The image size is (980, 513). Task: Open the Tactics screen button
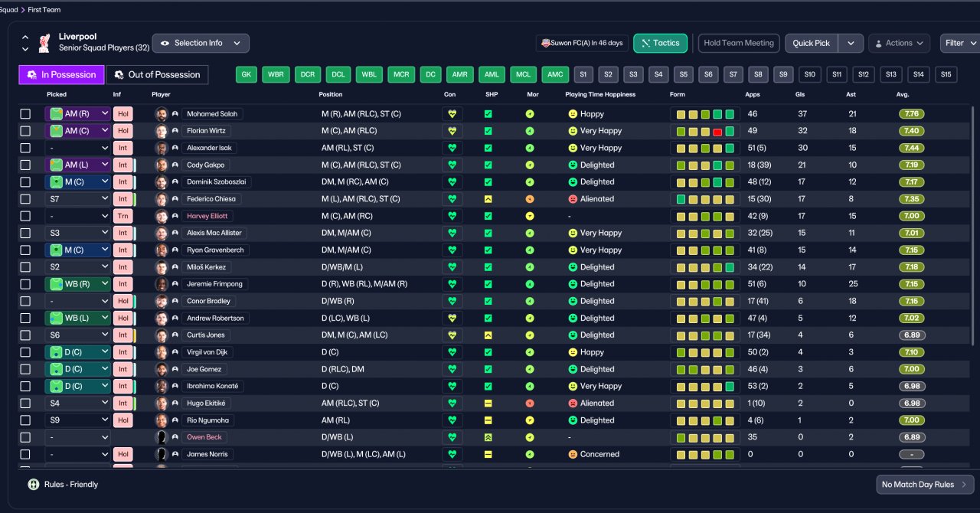660,44
